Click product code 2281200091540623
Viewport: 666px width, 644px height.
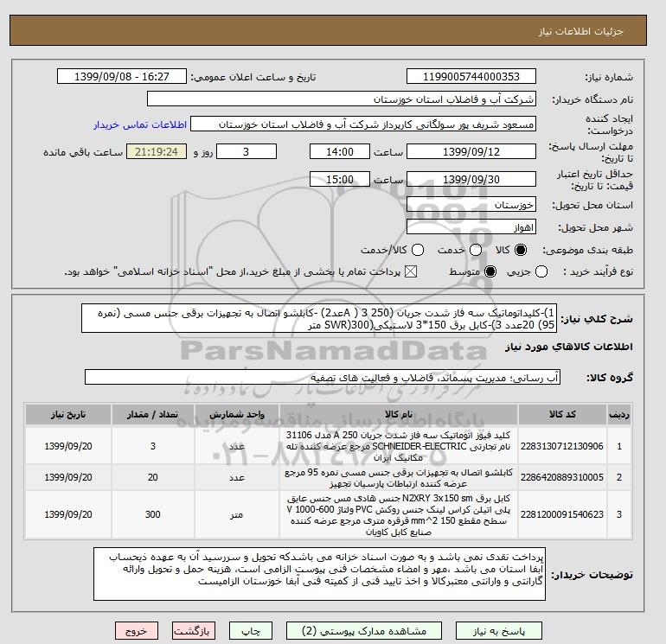[x=562, y=514]
